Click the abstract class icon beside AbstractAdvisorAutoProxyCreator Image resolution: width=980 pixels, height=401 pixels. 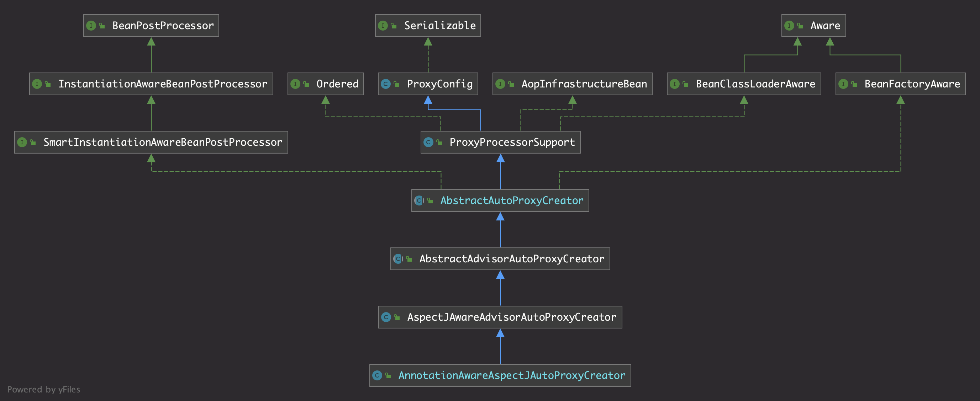[x=398, y=259]
